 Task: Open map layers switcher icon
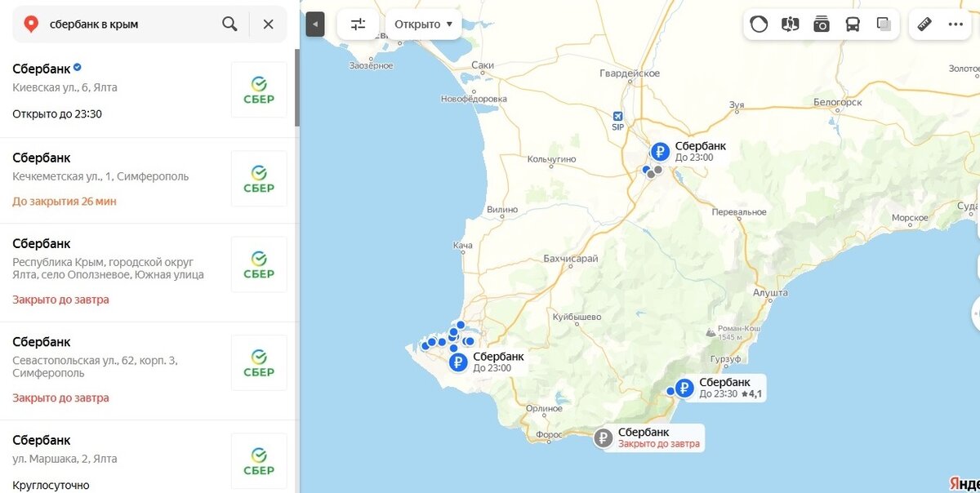pos(883,24)
